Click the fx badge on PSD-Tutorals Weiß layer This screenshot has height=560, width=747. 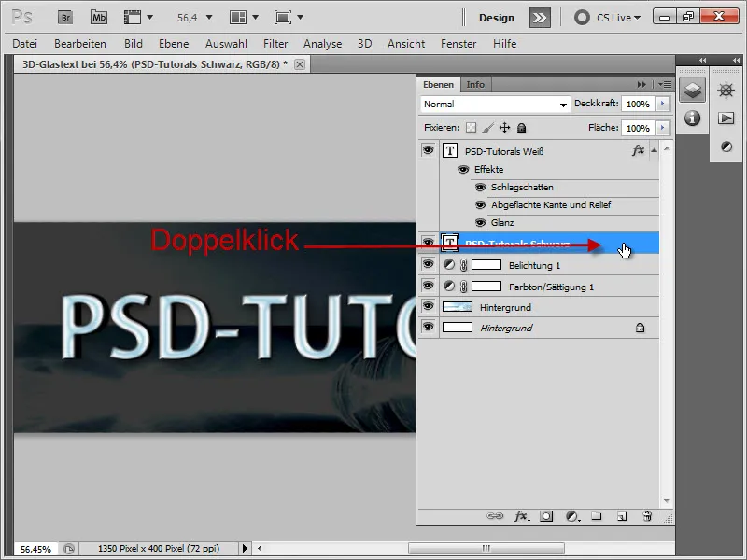(x=638, y=150)
